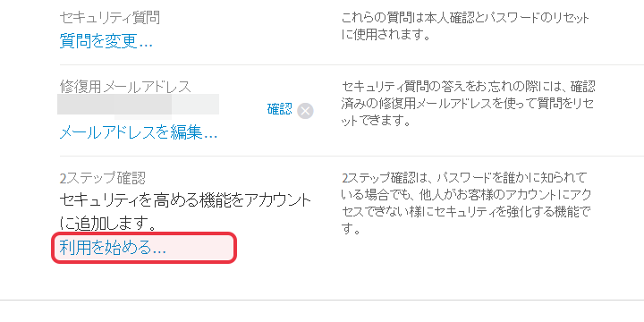Screen dimensions: 644x322
Task: Click the セキュリティ質問 section heading
Action: pyautogui.click(x=110, y=18)
